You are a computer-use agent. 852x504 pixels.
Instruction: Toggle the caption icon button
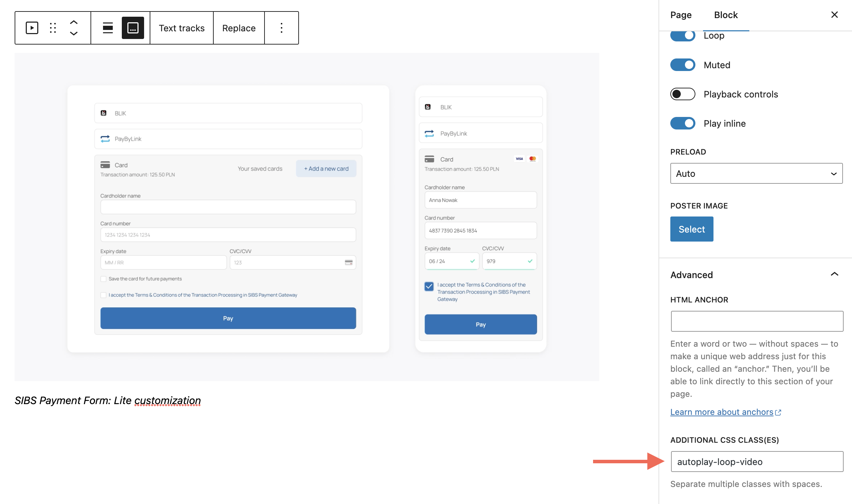coord(133,28)
